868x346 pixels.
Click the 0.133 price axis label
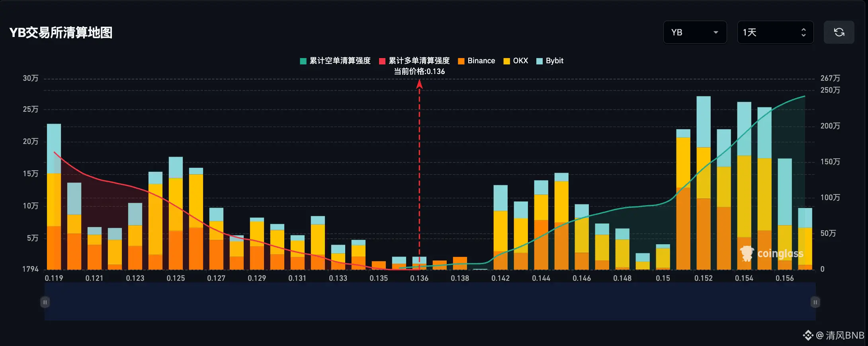(x=338, y=278)
